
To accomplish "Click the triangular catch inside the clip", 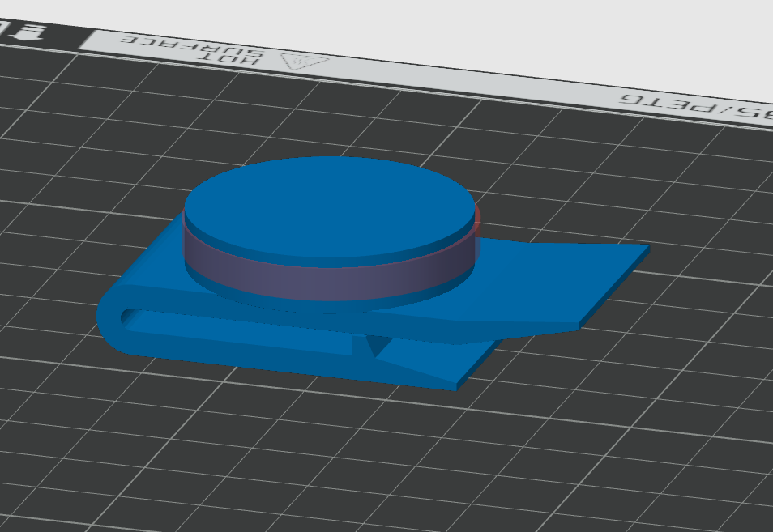I will pyautogui.click(x=375, y=346).
